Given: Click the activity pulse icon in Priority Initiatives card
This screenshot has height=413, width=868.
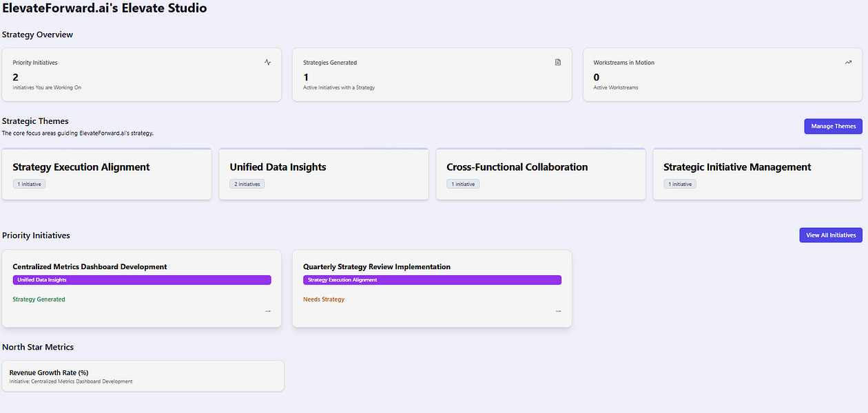Looking at the screenshot, I should [x=267, y=62].
